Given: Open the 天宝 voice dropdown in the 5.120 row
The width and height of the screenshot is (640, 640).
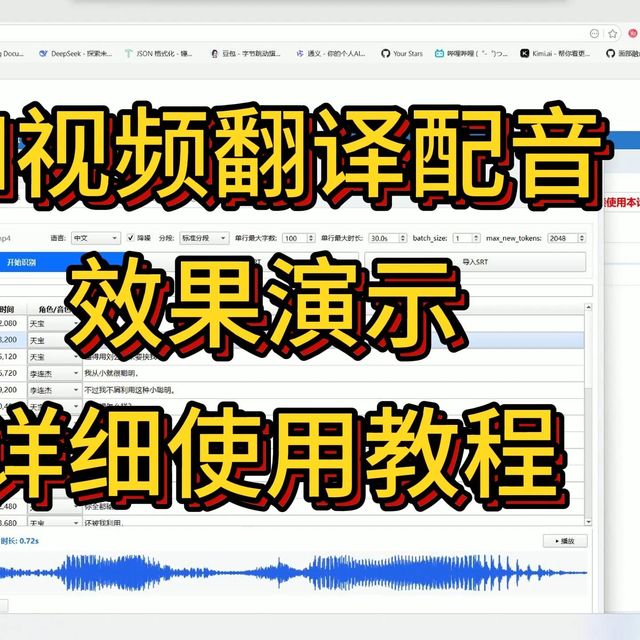Looking at the screenshot, I should point(55,357).
